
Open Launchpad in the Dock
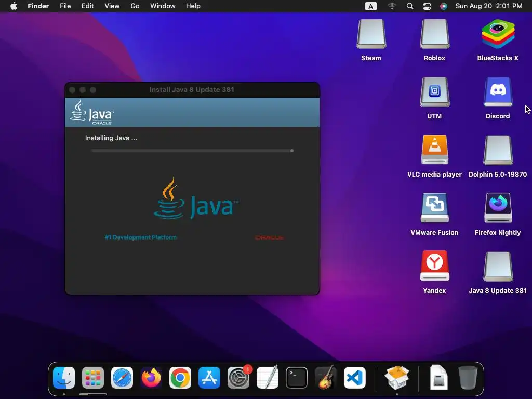(x=93, y=378)
